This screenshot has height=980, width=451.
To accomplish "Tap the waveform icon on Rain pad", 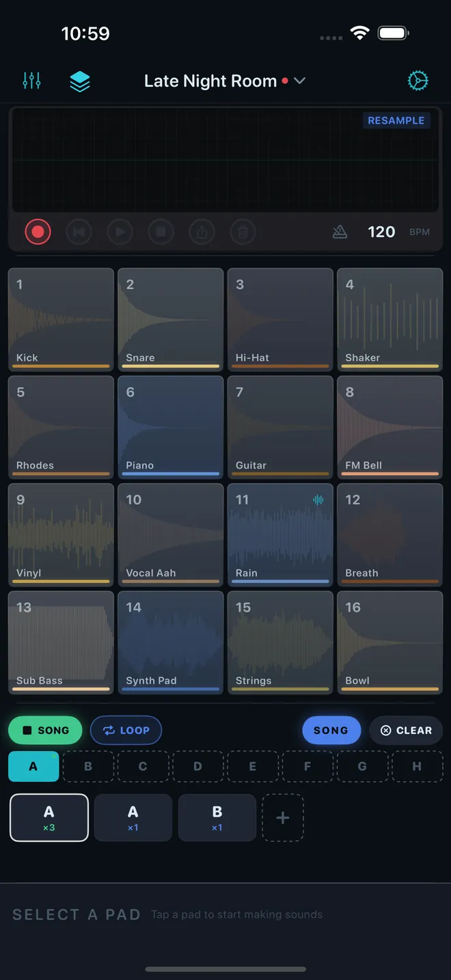I will (x=318, y=500).
